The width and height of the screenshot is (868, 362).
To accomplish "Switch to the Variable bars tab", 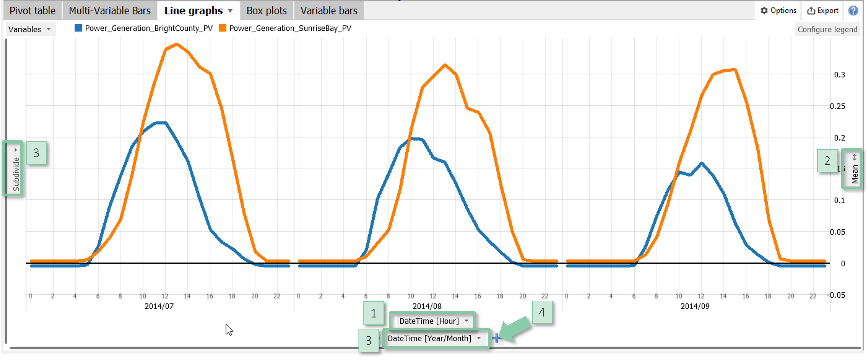I will pyautogui.click(x=328, y=11).
